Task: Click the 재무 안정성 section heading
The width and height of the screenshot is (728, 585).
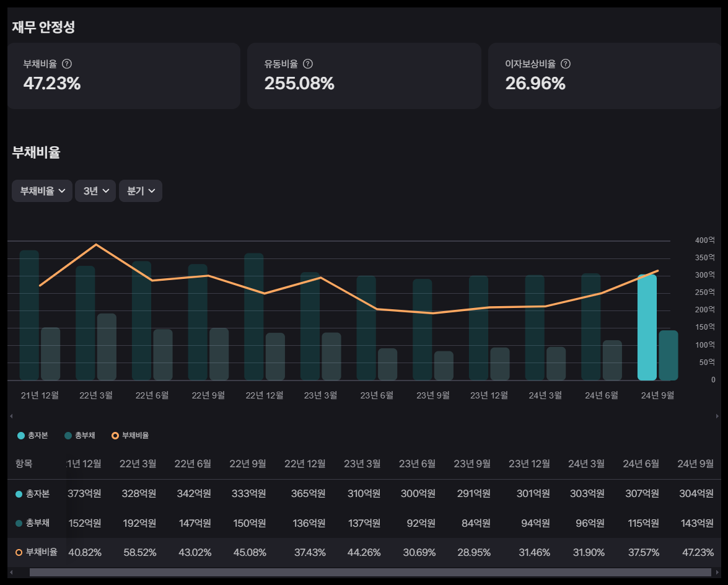Action: click(43, 27)
